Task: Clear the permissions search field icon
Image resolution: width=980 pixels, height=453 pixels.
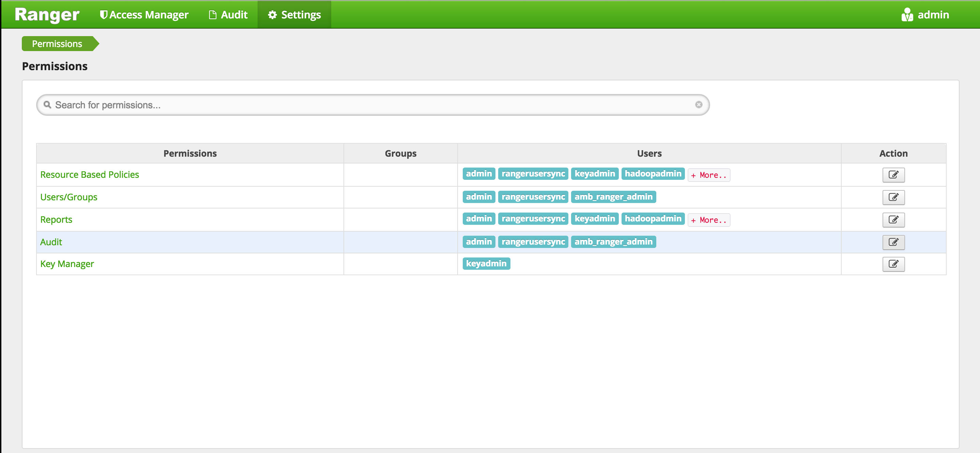Action: coord(699,105)
